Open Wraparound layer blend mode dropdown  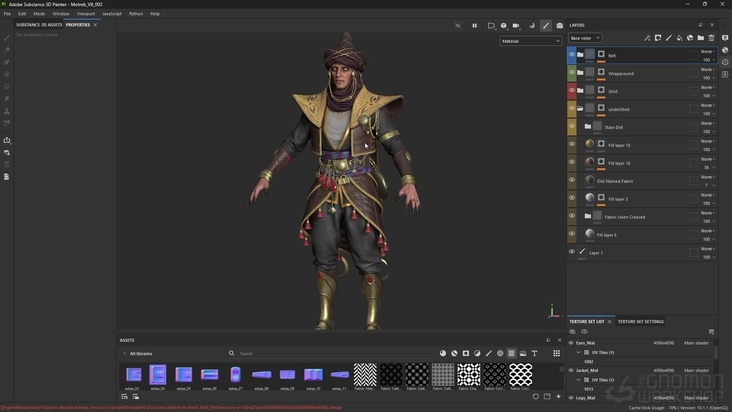tap(708, 70)
